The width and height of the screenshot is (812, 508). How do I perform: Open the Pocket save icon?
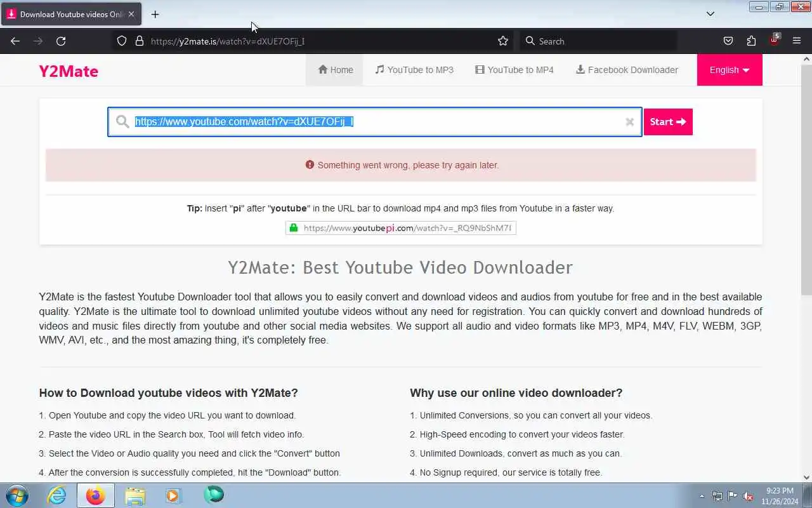728,41
